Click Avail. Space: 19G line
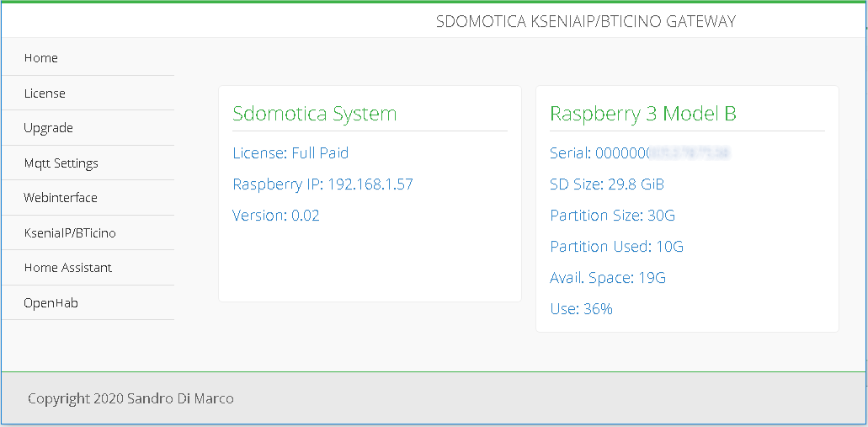Image resolution: width=868 pixels, height=427 pixels. (608, 277)
